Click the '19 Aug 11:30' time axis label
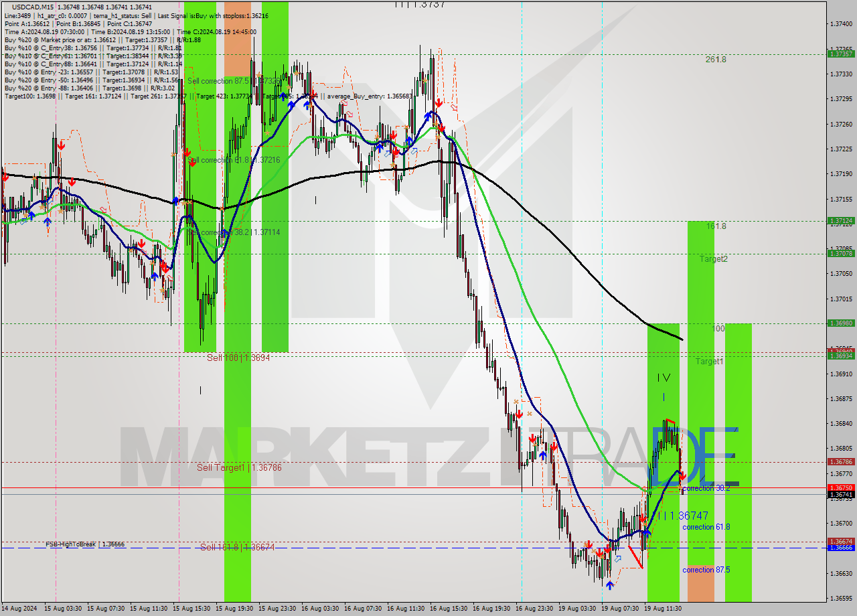 663,609
